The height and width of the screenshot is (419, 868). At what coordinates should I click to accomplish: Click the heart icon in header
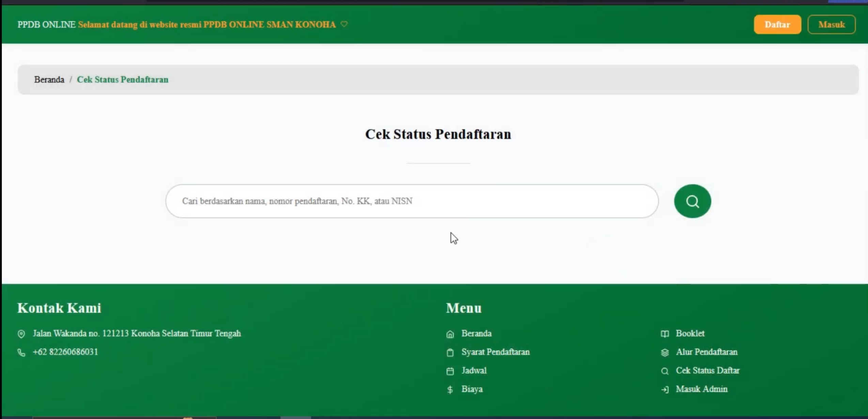click(344, 24)
